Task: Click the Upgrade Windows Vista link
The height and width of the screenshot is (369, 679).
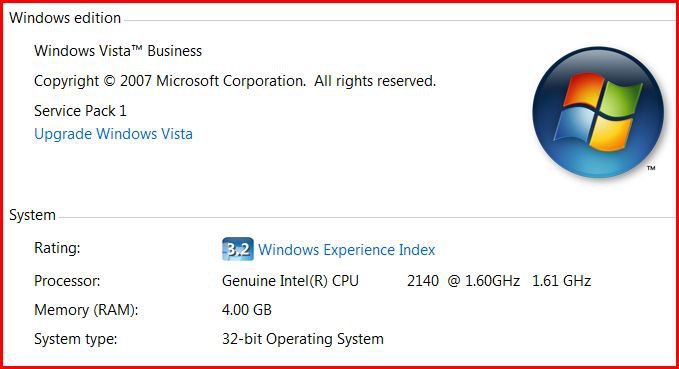Action: tap(113, 134)
